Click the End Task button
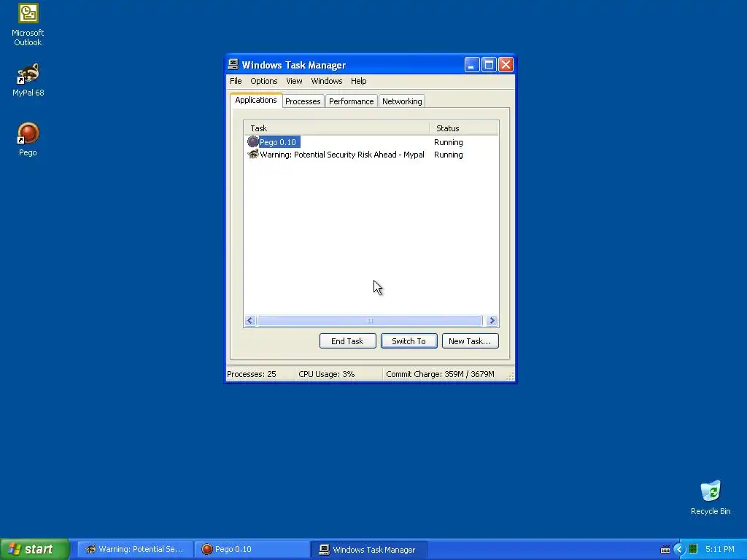Screen dimensions: 747x560 [x=347, y=341]
